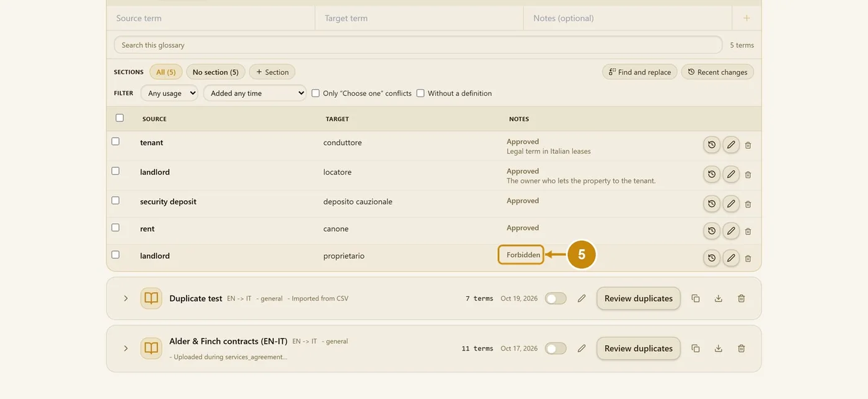Add the new term with plus icon

[746, 19]
